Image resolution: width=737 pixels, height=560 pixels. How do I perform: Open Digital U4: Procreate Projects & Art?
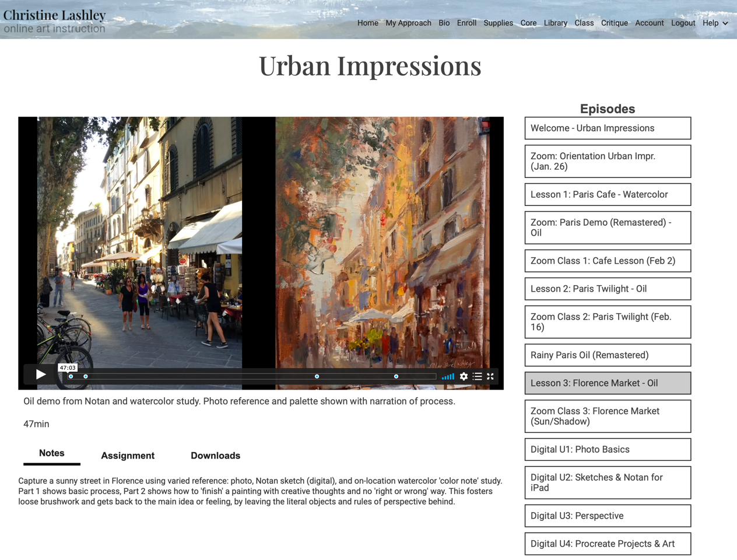click(x=608, y=544)
